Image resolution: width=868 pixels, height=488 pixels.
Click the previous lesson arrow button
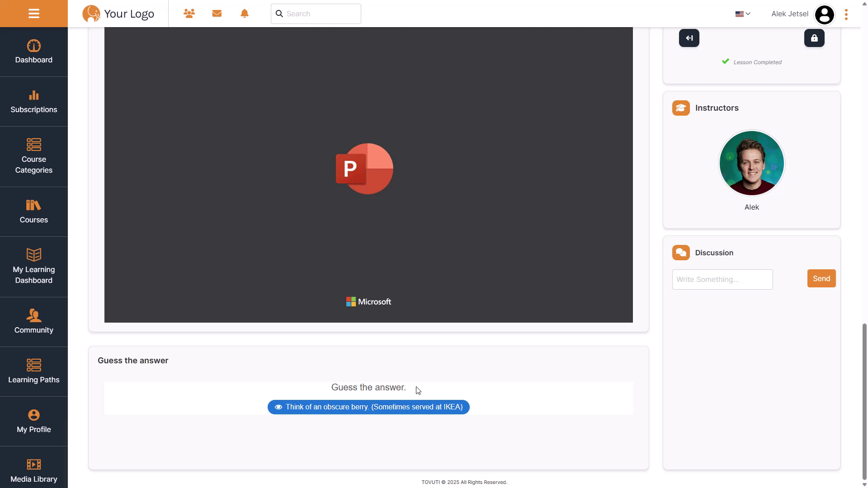689,38
